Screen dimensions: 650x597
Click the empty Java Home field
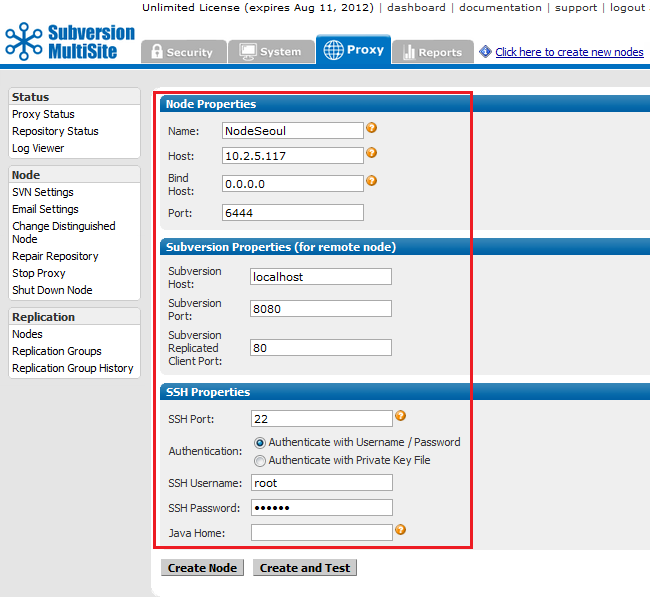(322, 532)
